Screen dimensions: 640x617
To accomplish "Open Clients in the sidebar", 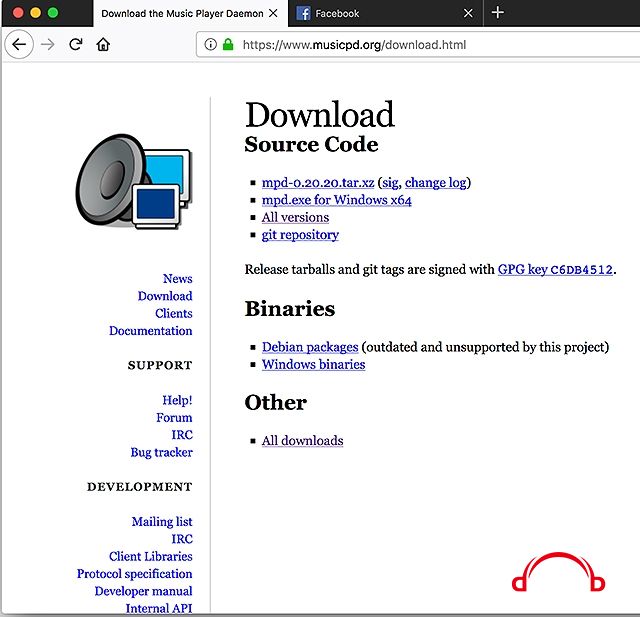I will [x=173, y=313].
